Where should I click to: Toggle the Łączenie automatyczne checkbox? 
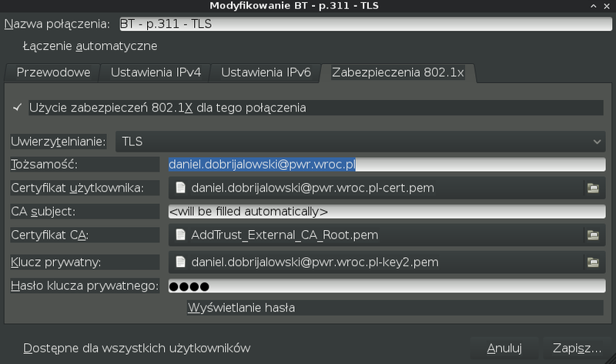tap(17, 46)
